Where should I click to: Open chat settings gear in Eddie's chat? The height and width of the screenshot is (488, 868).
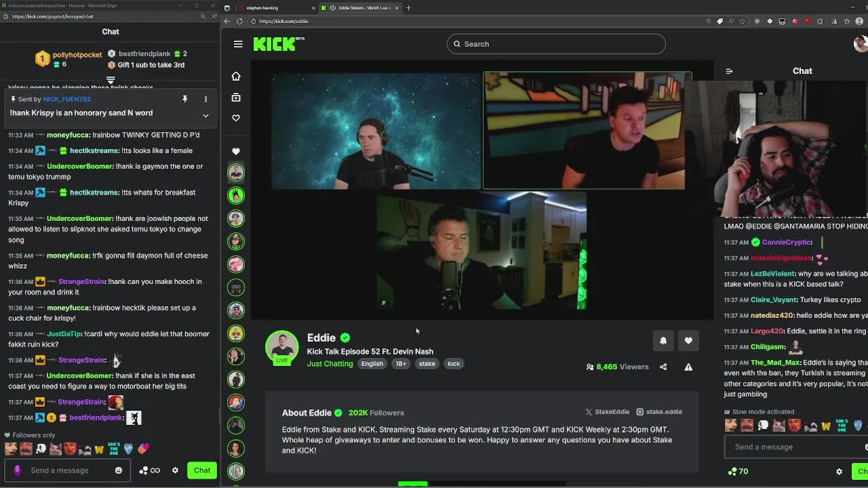click(839, 472)
